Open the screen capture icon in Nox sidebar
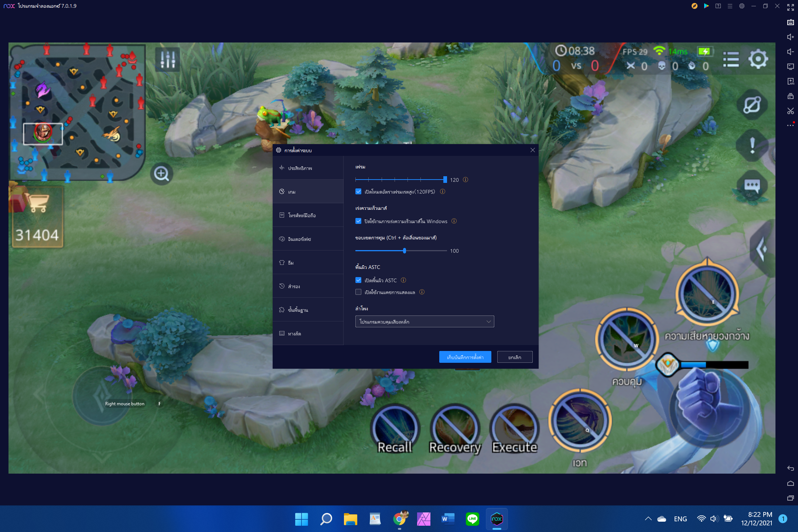The image size is (798, 532). (790, 66)
